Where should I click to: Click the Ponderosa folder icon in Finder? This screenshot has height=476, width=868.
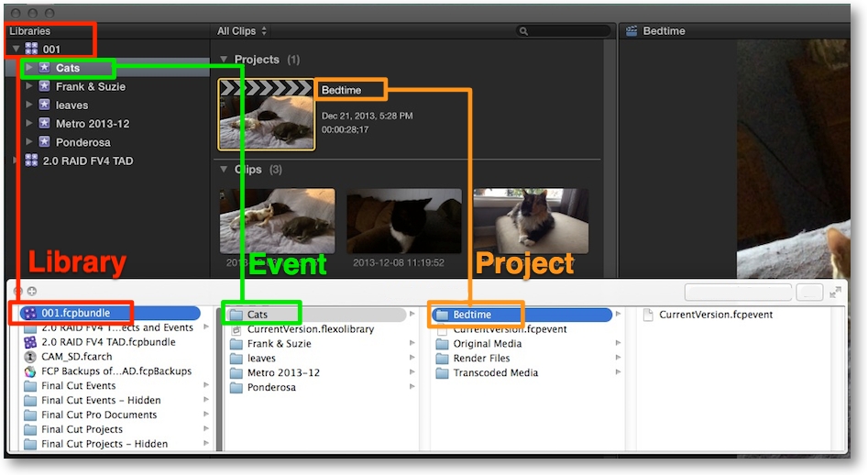tap(236, 387)
